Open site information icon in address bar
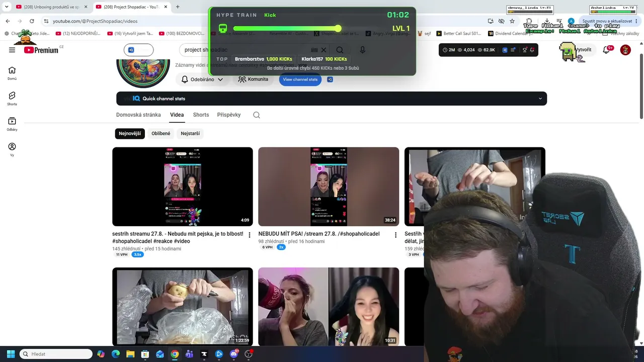The height and width of the screenshot is (362, 644). coord(46,21)
